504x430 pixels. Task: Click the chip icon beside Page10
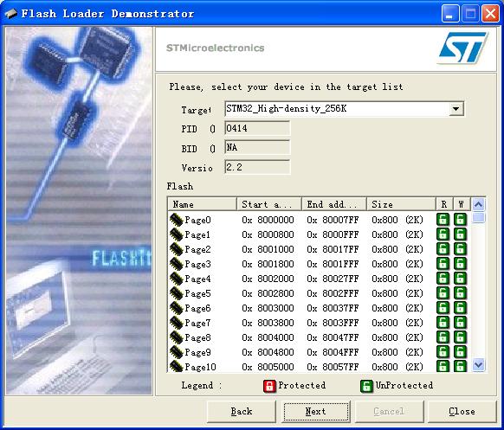pyautogui.click(x=176, y=367)
